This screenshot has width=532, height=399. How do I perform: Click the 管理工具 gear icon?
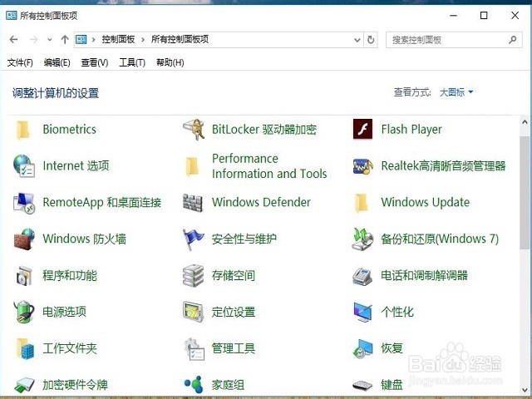194,349
